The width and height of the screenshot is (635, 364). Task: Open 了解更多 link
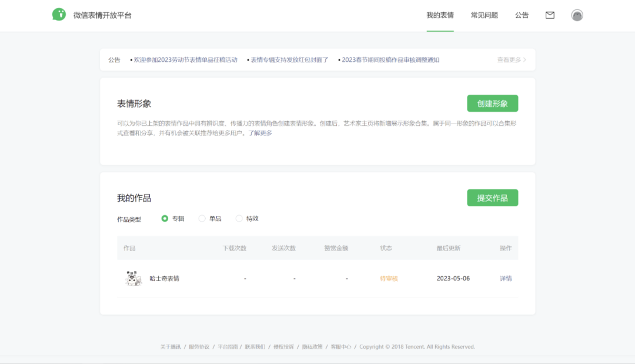[x=260, y=133]
